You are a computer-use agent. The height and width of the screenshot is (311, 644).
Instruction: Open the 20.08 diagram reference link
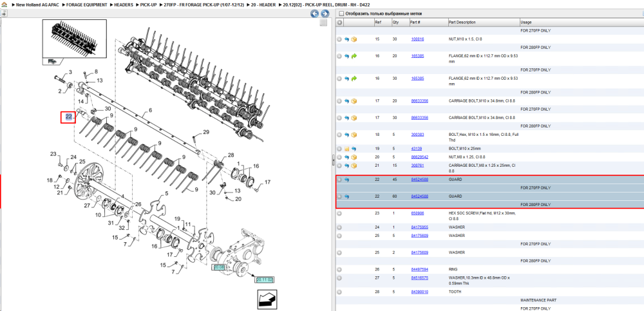(218, 267)
